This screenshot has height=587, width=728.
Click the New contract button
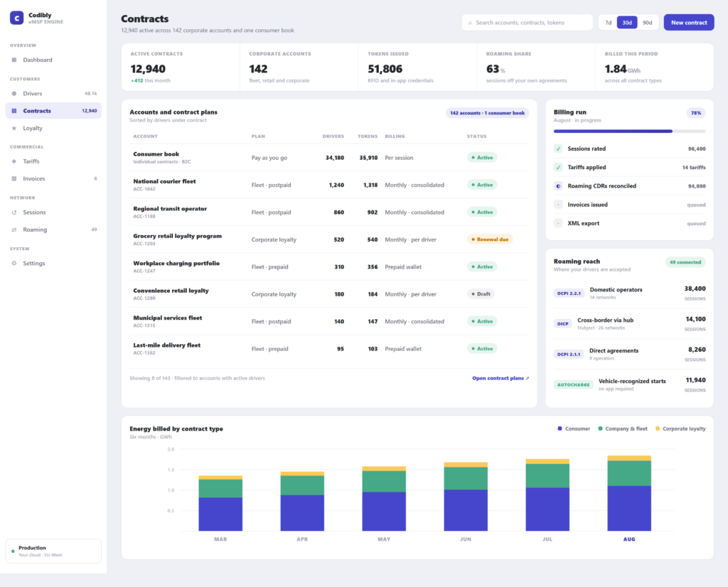coord(688,22)
